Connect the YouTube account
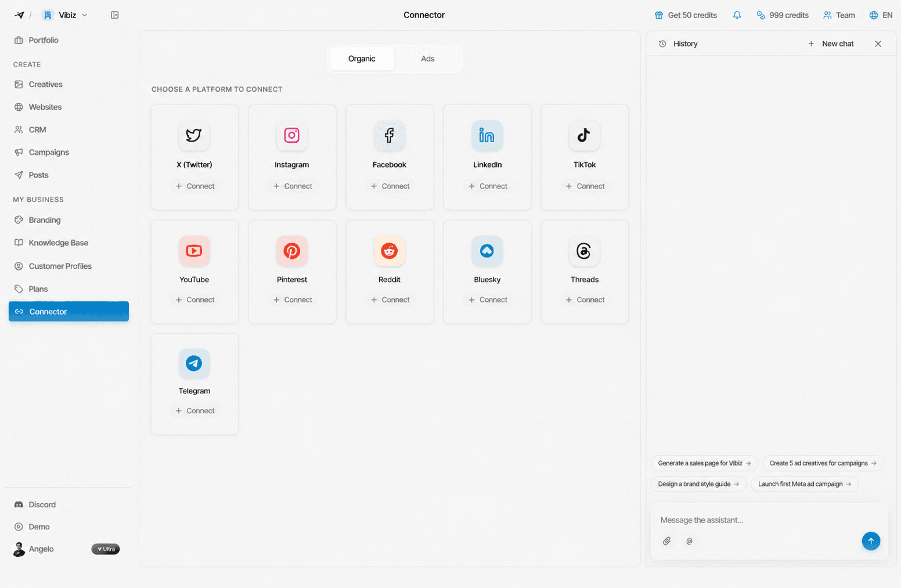 click(194, 300)
